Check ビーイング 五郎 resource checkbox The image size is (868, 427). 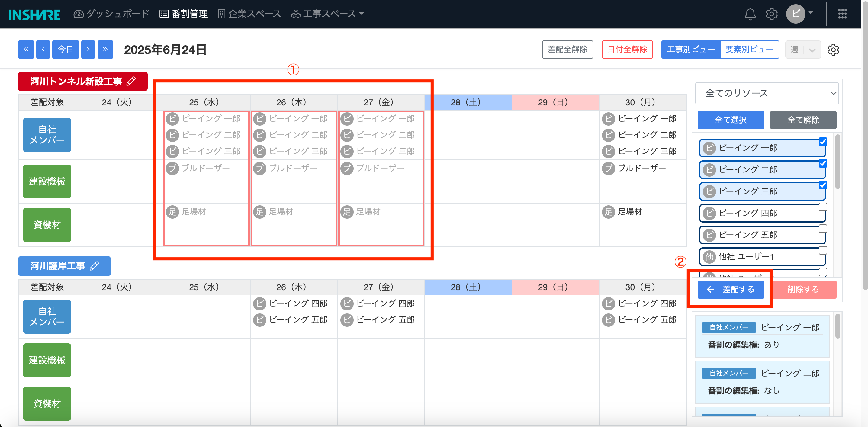pos(822,229)
